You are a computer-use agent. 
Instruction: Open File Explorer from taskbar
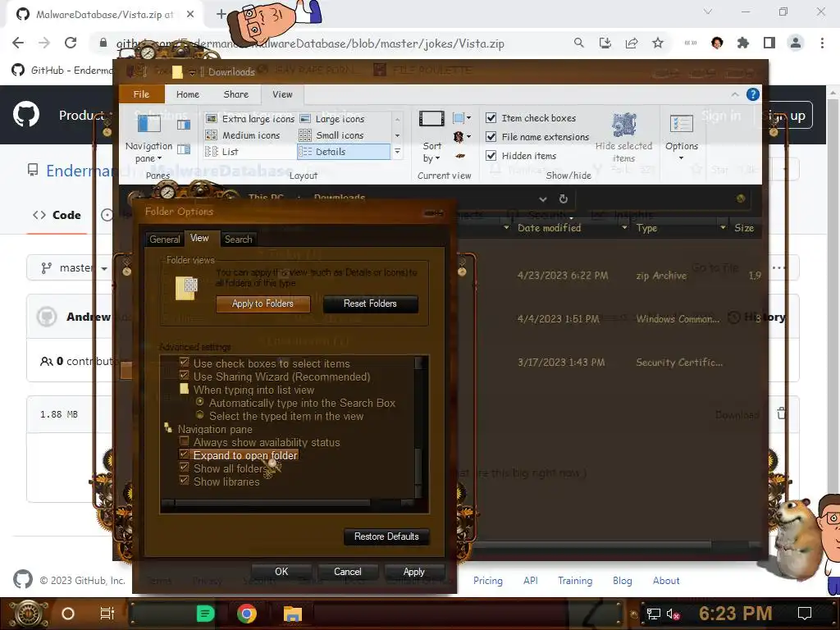pyautogui.click(x=293, y=614)
